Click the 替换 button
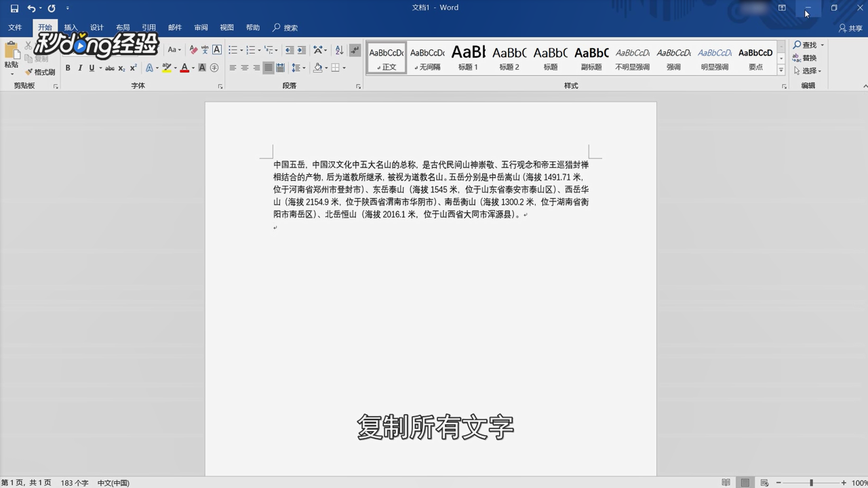Screen dimensions: 868x488 (x=808, y=58)
